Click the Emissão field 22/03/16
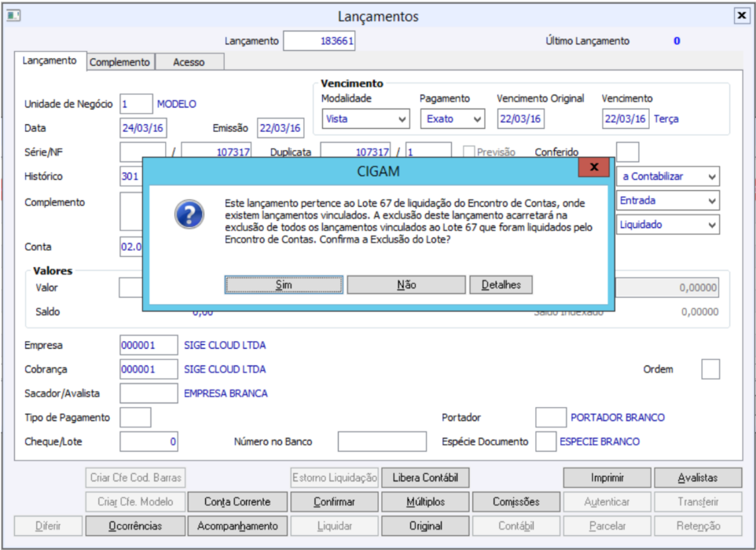 pos(281,128)
